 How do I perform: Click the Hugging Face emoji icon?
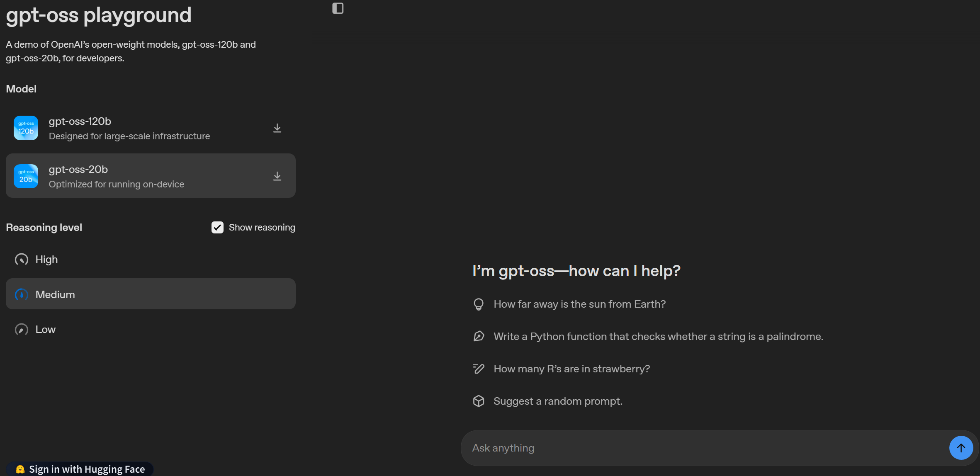click(20, 469)
